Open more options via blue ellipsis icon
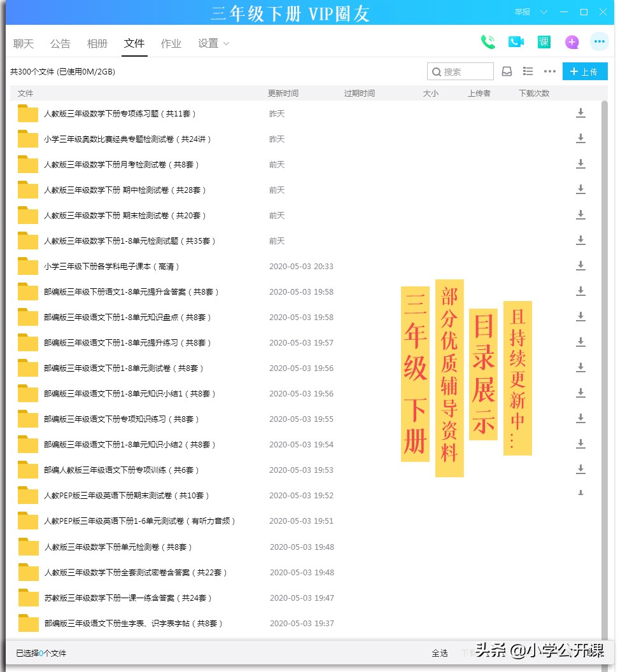The height and width of the screenshot is (672, 618). [599, 41]
